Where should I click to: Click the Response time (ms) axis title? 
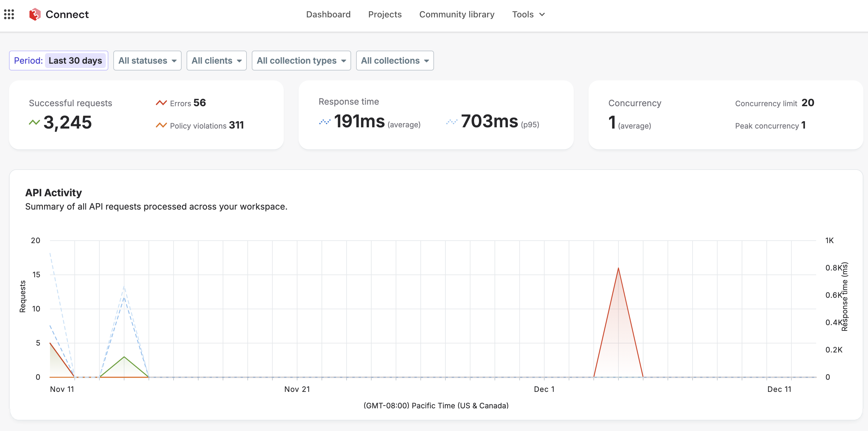(844, 297)
